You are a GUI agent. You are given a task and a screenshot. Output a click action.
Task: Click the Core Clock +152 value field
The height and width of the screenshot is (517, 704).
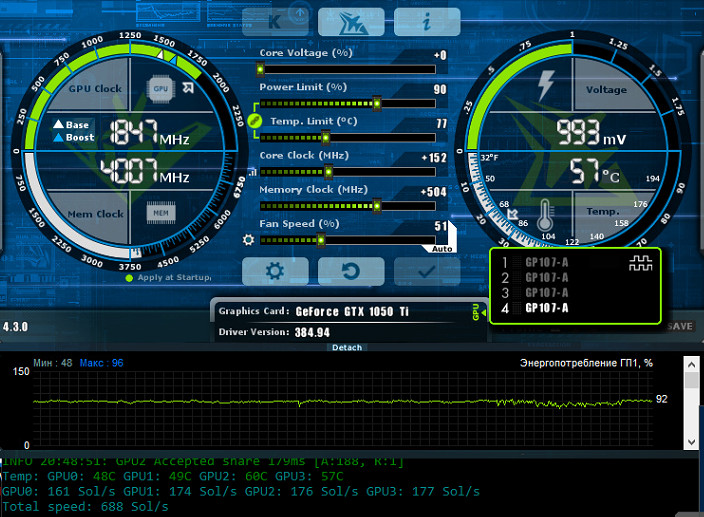[x=434, y=158]
